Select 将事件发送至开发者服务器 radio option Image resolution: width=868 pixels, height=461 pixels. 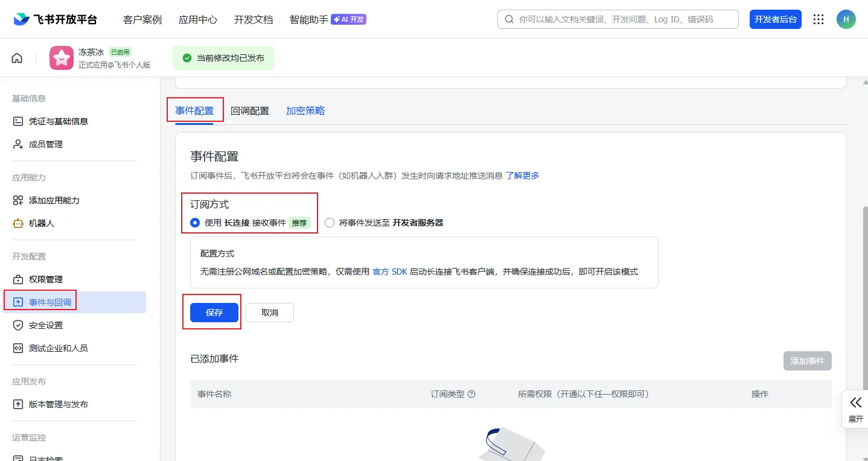pos(330,223)
